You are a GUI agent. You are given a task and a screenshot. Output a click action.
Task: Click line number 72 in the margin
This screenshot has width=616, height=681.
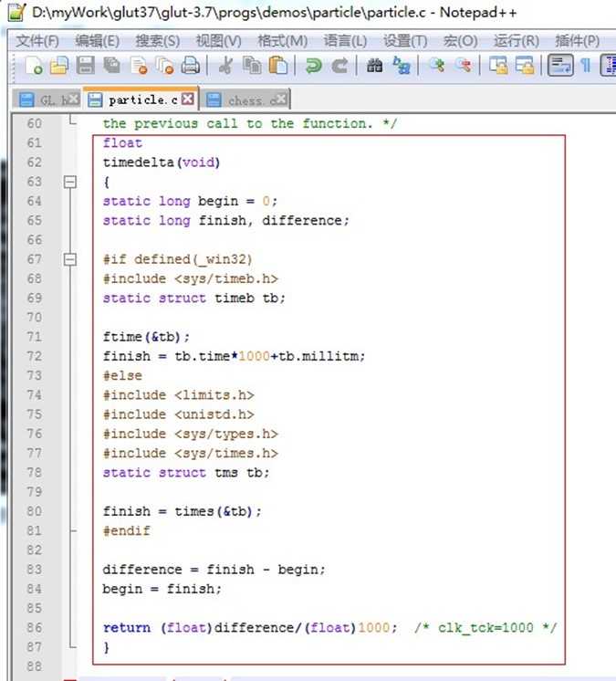(35, 356)
